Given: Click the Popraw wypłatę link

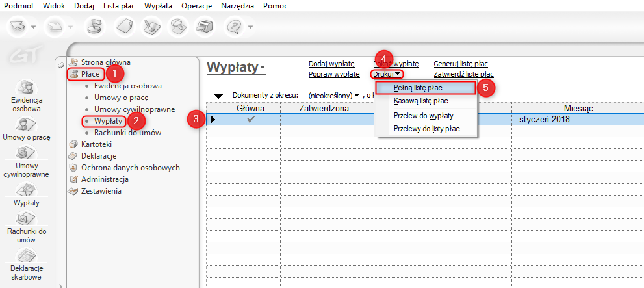Looking at the screenshot, I should coord(334,74).
